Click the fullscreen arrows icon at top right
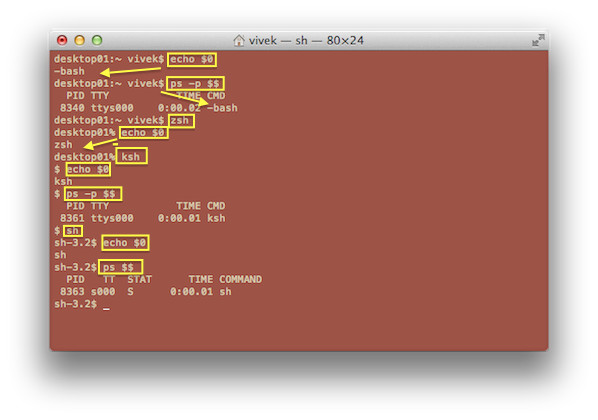 [538, 40]
